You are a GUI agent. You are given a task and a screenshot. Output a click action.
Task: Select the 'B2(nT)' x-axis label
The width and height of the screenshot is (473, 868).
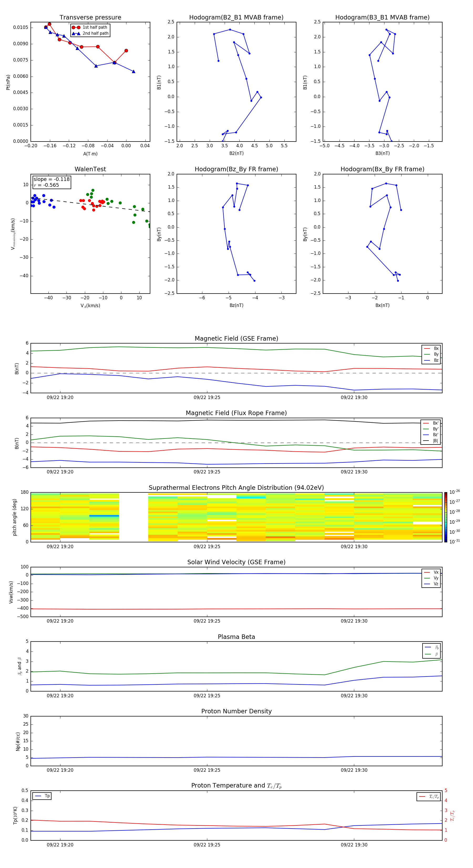(236, 153)
